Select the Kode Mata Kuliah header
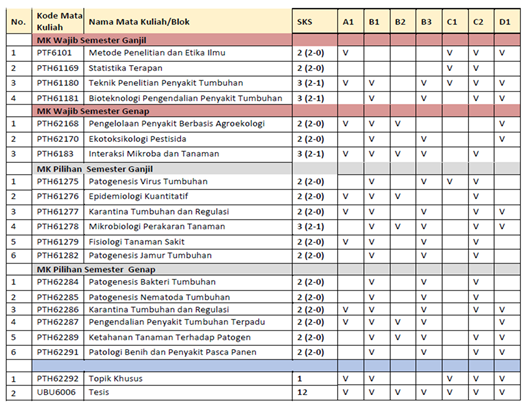The height and width of the screenshot is (406, 526). (x=59, y=21)
